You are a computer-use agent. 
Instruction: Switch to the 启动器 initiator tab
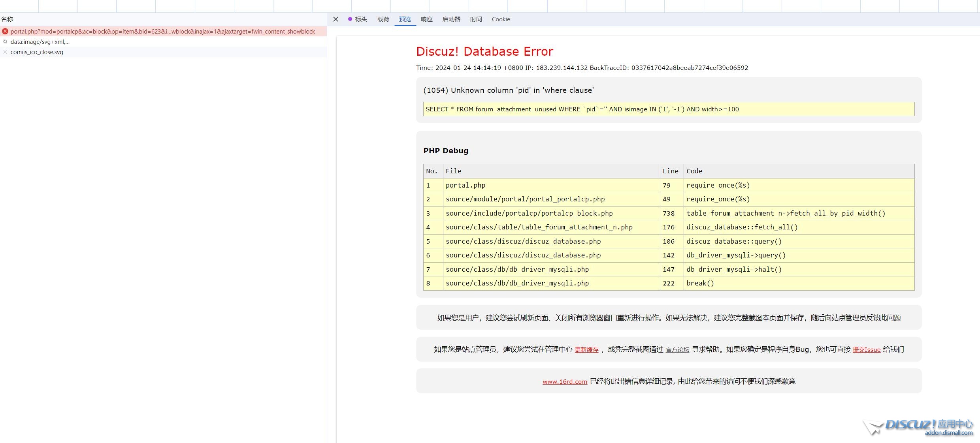(x=451, y=19)
